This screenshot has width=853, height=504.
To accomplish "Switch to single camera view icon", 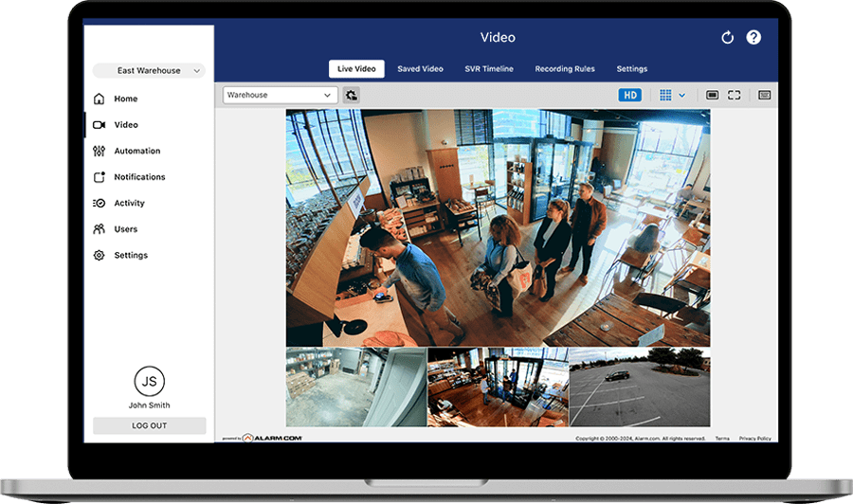I will (712, 95).
